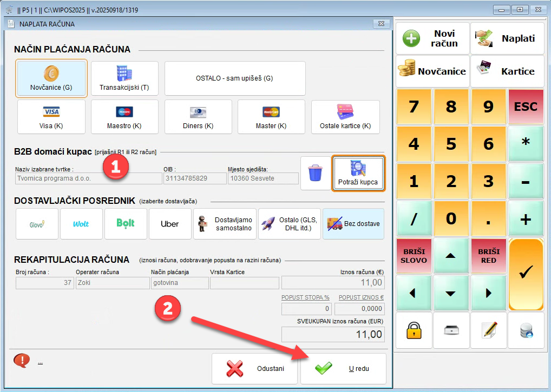Image resolution: width=551 pixels, height=392 pixels.
Task: Choose Bez dostave delivery option
Action: click(x=353, y=224)
